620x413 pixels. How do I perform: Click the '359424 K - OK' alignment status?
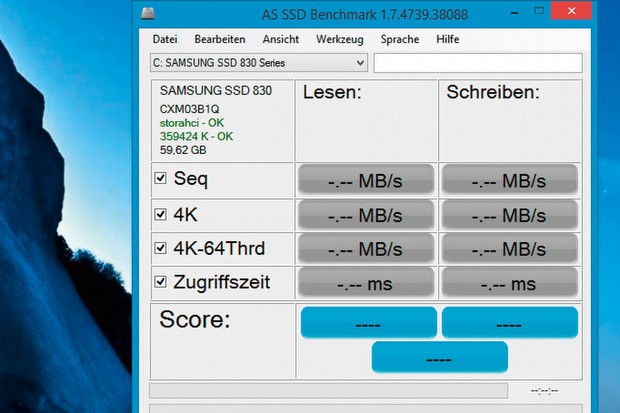[197, 136]
